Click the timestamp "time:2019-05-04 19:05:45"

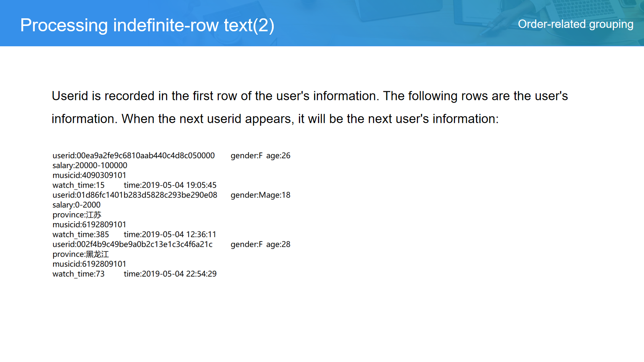click(170, 185)
